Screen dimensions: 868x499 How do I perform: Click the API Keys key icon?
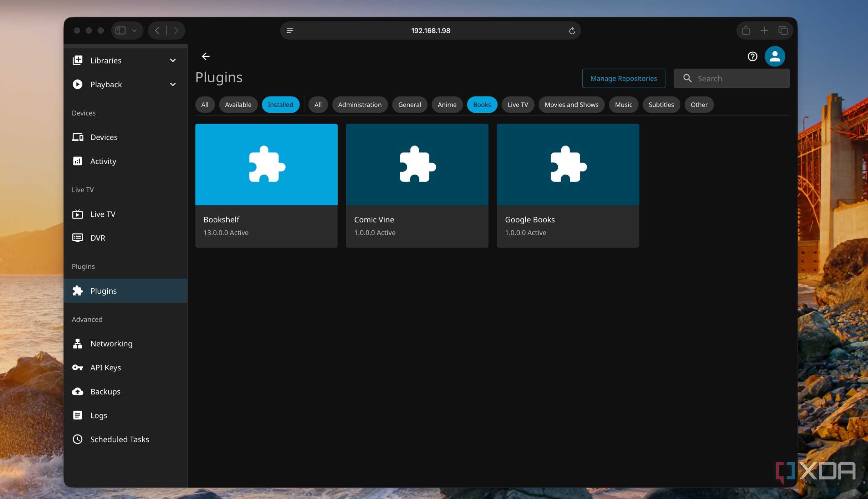77,367
